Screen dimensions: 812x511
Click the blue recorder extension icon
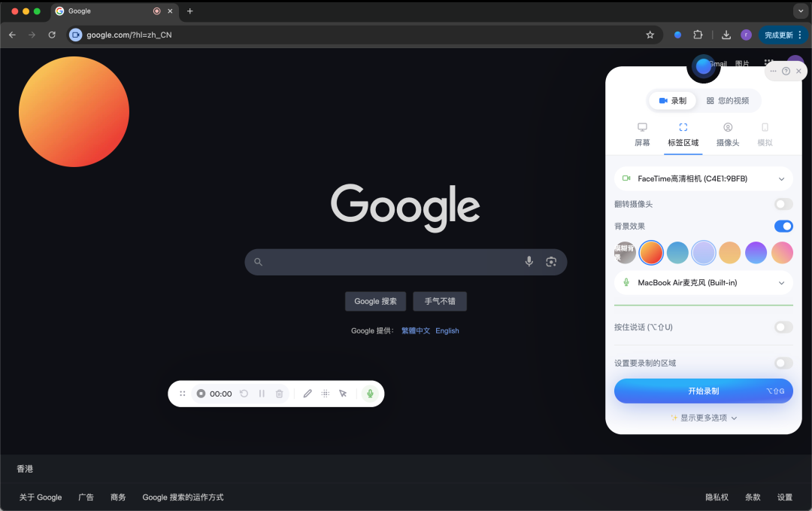coord(677,35)
